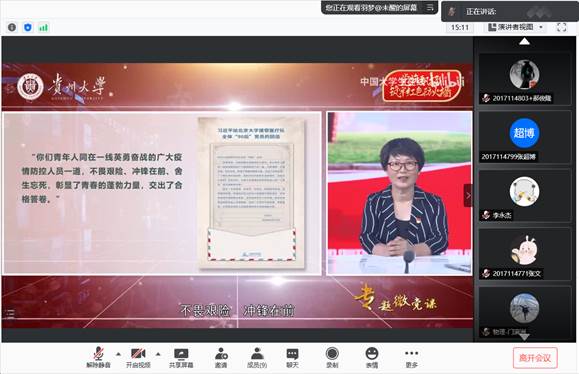Image resolution: width=579 pixels, height=374 pixels.
Task: Open the speaker view dropdown
Action: (x=515, y=27)
